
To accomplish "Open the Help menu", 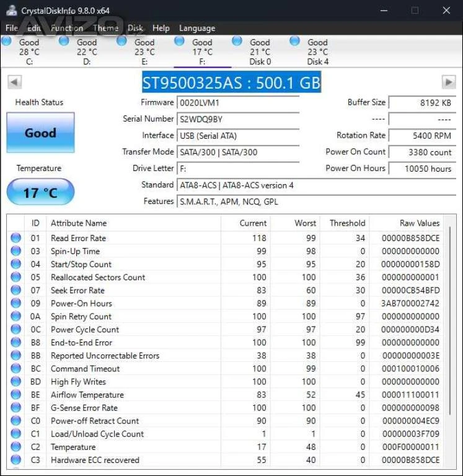I will pos(161,28).
